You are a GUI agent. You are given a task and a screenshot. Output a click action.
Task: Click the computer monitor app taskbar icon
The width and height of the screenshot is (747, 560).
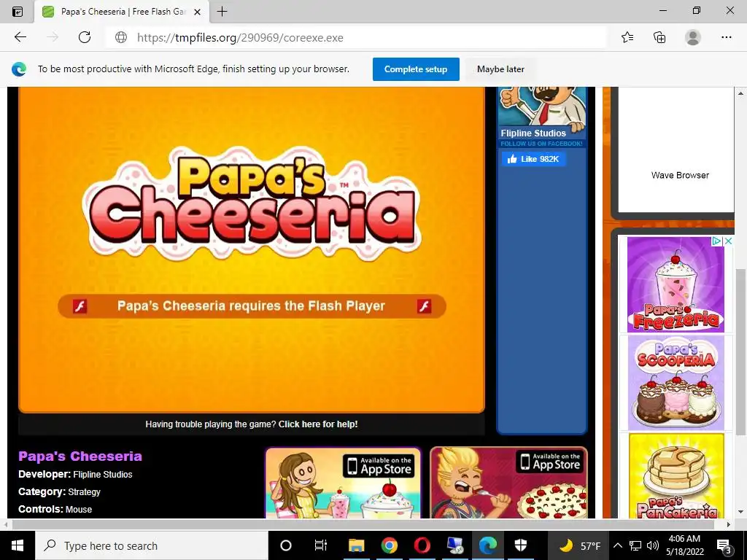(455, 545)
